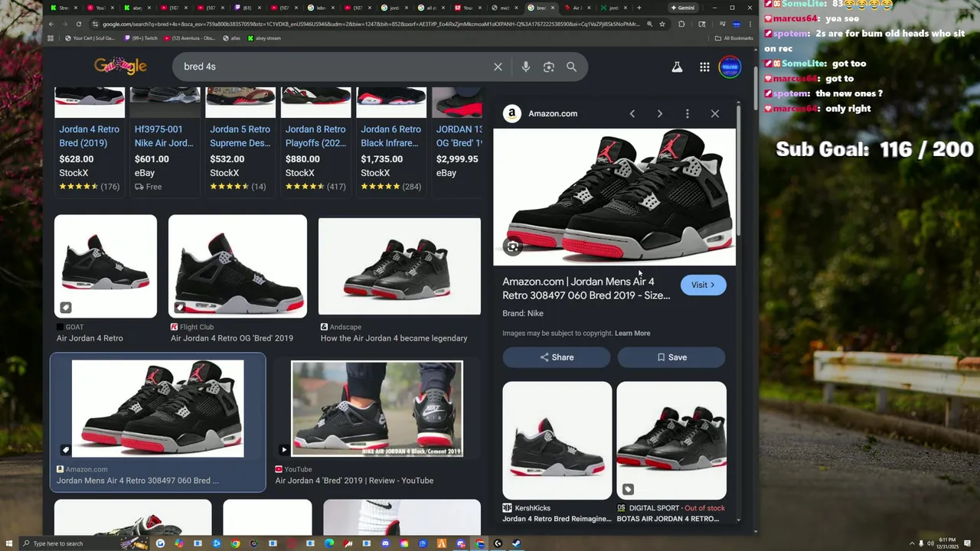Go to next image in preview panel
This screenshot has width=980, height=551.
[x=660, y=113]
